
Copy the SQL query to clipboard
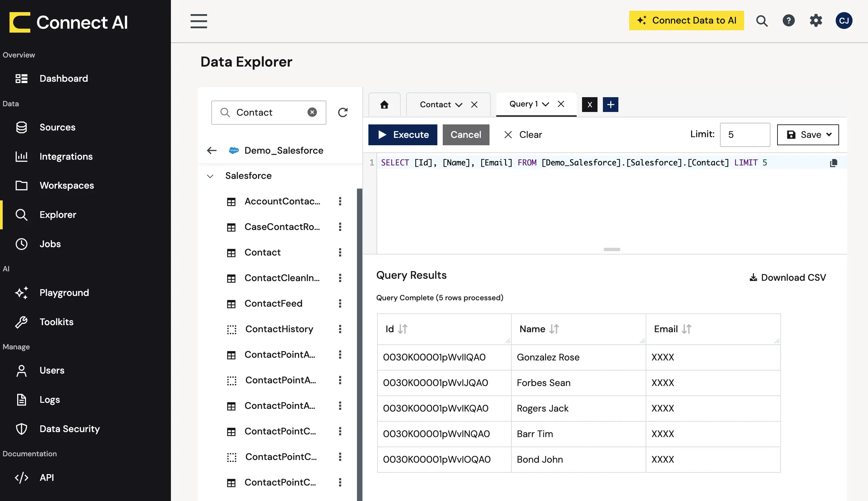pos(834,163)
